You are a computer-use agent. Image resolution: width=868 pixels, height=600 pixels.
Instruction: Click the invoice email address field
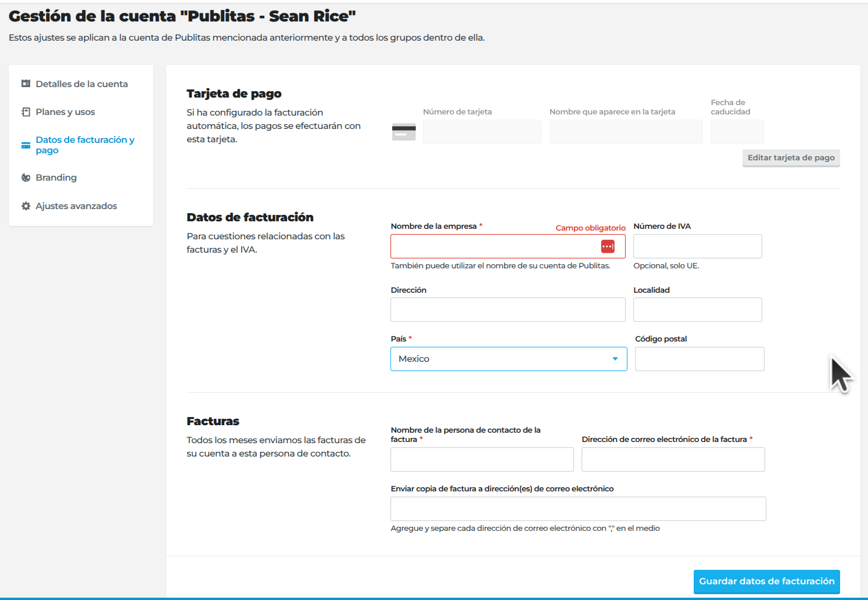[x=673, y=459]
